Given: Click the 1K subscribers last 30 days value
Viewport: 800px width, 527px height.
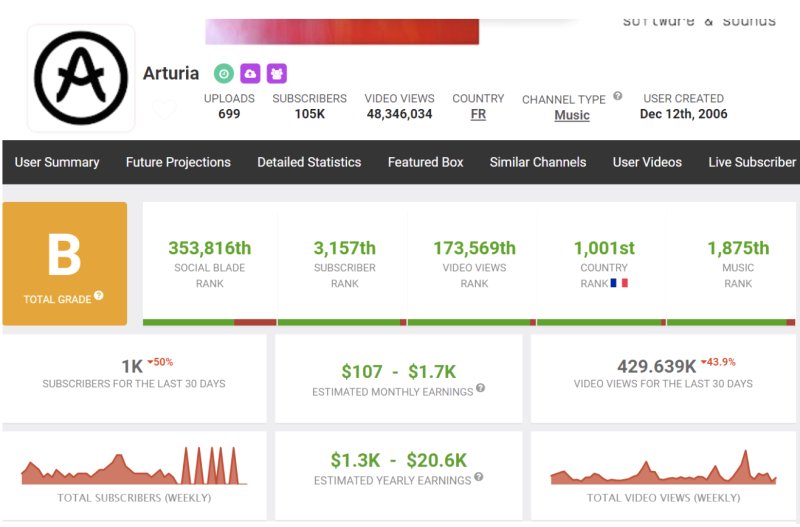Looking at the screenshot, I should pyautogui.click(x=132, y=367).
